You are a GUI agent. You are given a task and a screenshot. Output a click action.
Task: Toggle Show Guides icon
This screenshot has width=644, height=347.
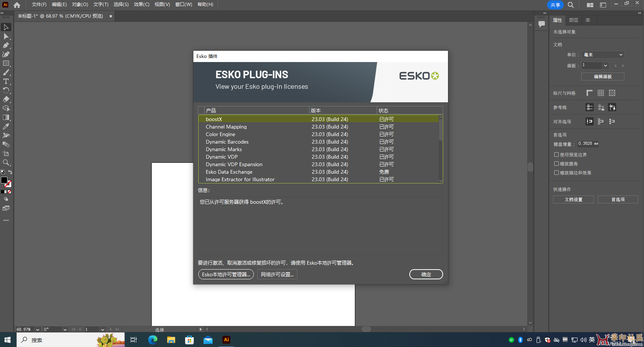pos(590,108)
